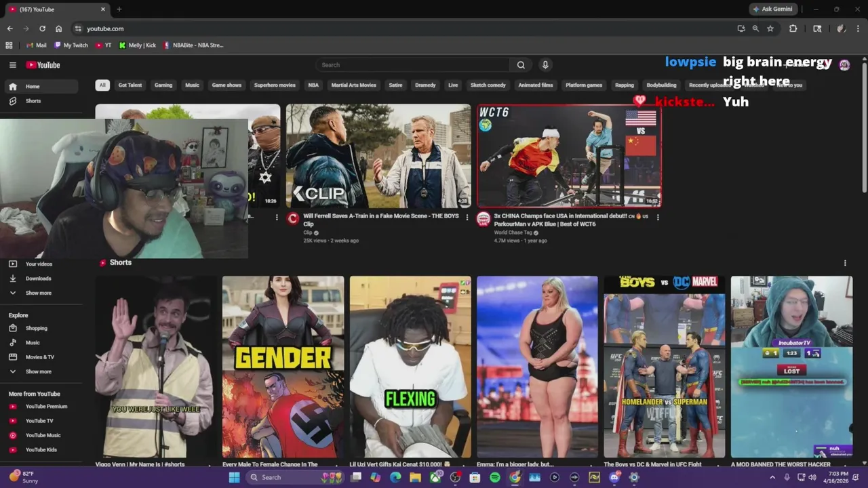This screenshot has width=868, height=488.
Task: Open the My Twitch bookmark
Action: pyautogui.click(x=71, y=45)
